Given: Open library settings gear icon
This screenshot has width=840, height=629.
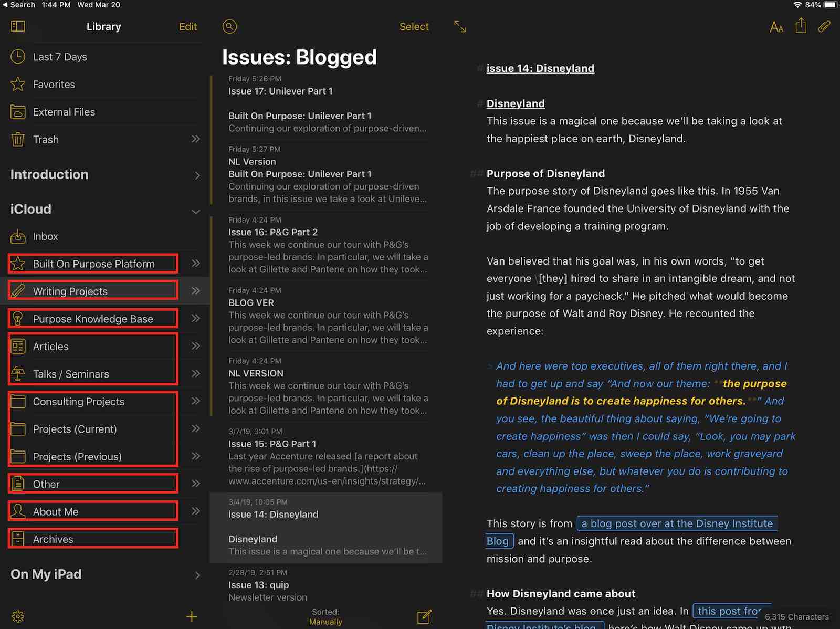Looking at the screenshot, I should pyautogui.click(x=18, y=616).
